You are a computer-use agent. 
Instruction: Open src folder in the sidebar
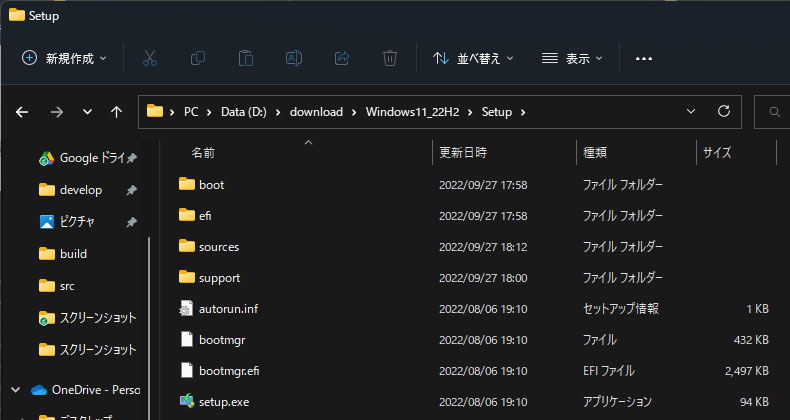click(57, 286)
